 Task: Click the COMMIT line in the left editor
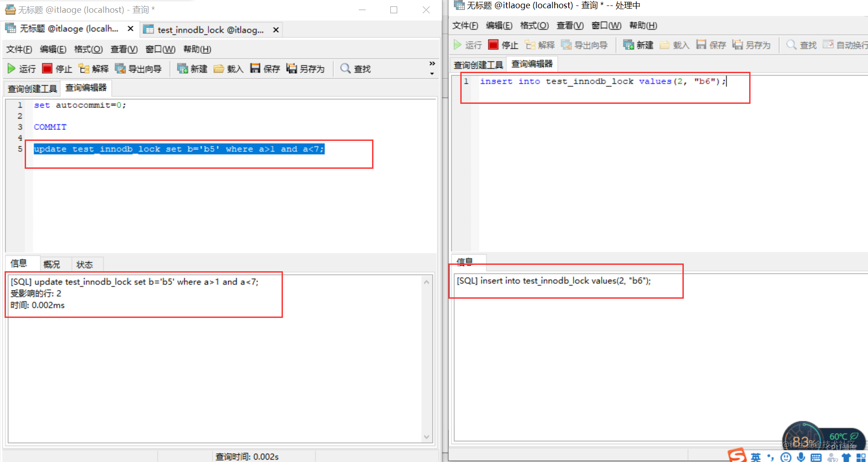click(50, 127)
